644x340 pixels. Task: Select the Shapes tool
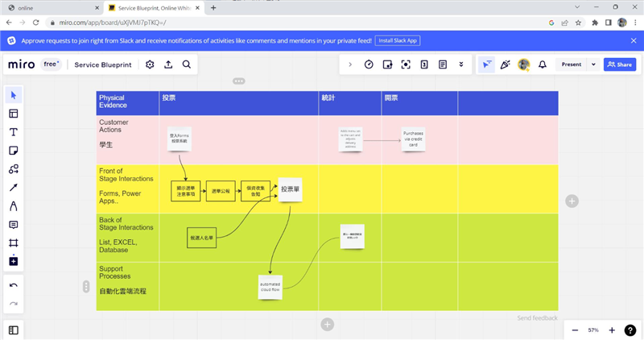tap(14, 169)
